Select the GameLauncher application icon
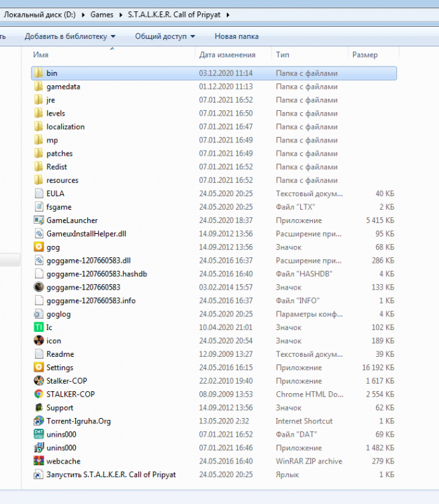439x504 pixels. [38, 220]
